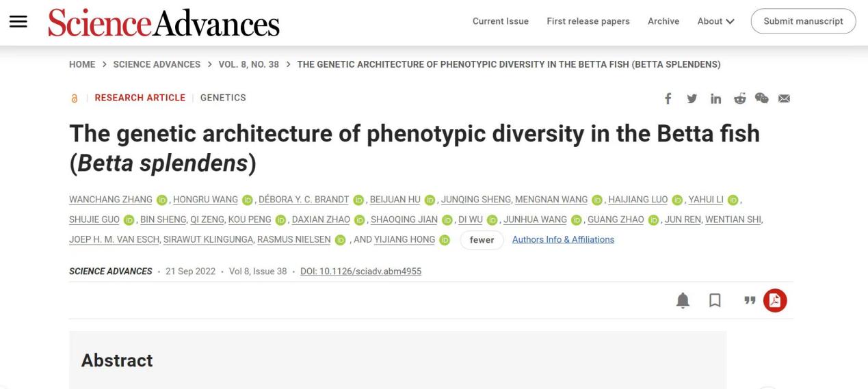Viewport: 868px width, 389px height.
Task: Open the hamburger navigation menu
Action: (18, 21)
